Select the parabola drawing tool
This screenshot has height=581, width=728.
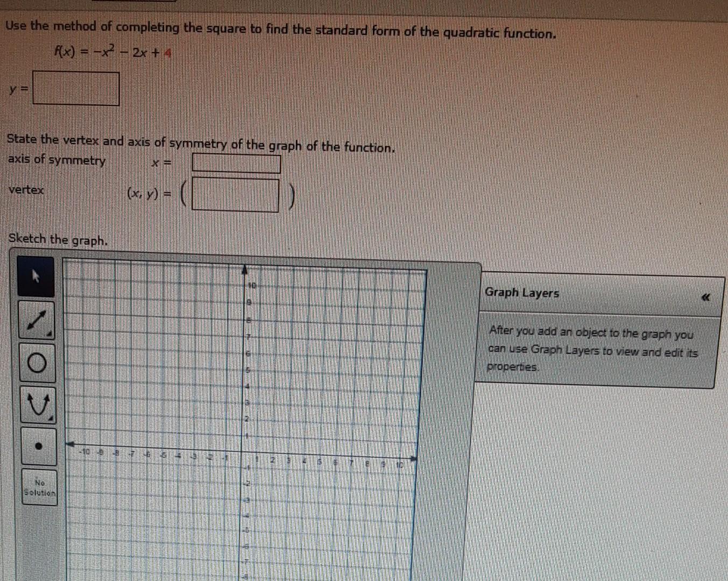point(38,405)
